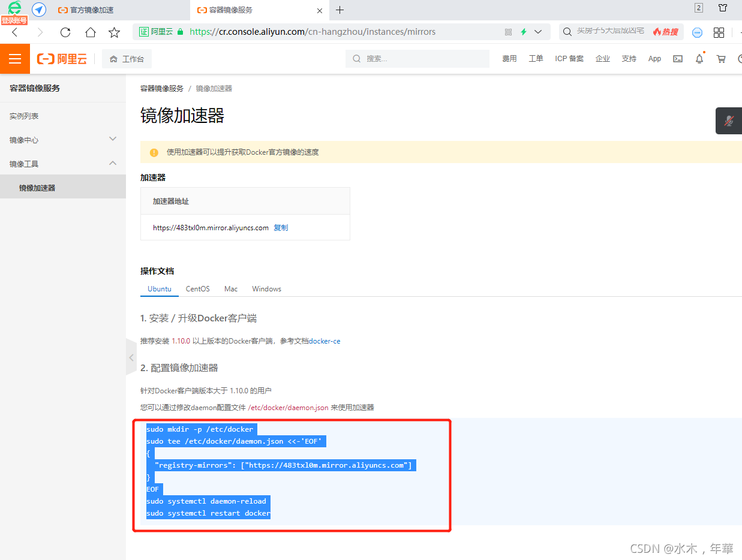The image size is (742, 560).
Task: Open the 工作台 workbench button
Action: 127,59
